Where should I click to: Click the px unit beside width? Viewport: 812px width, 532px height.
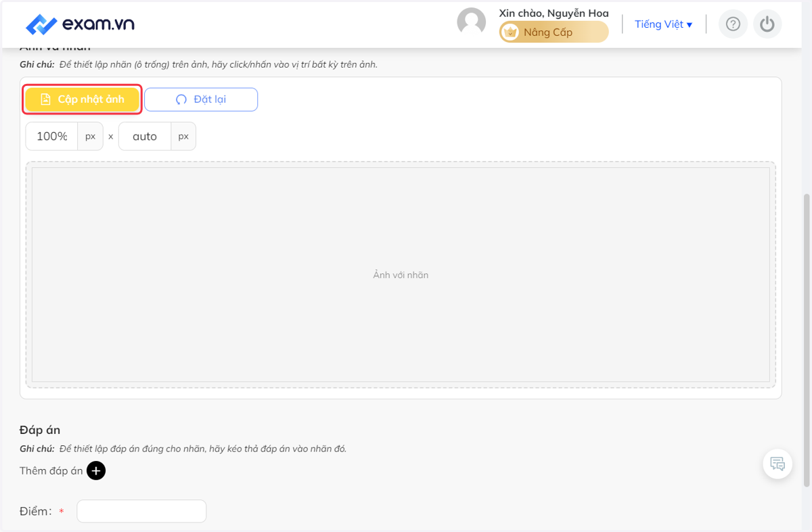coord(91,136)
